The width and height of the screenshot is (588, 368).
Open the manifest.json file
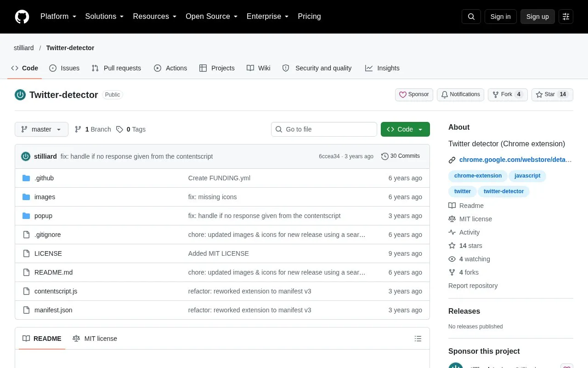53,310
